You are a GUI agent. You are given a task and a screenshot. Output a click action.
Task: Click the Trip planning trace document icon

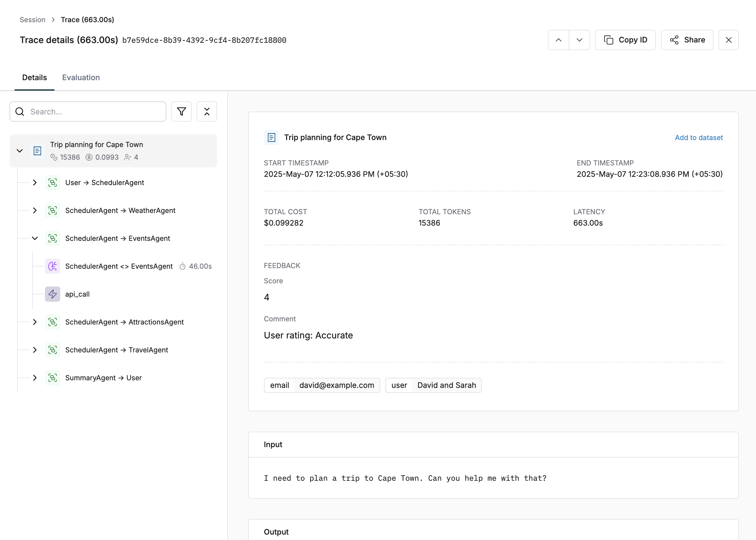38,151
